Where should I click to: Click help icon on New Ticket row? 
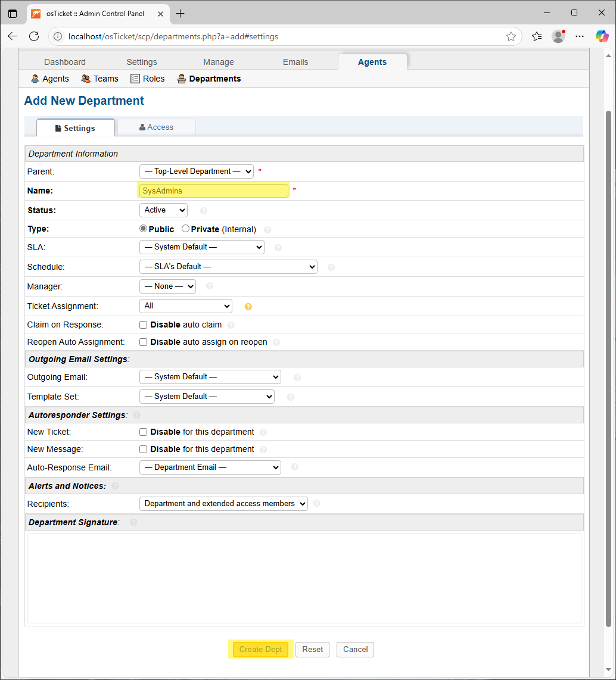click(263, 432)
